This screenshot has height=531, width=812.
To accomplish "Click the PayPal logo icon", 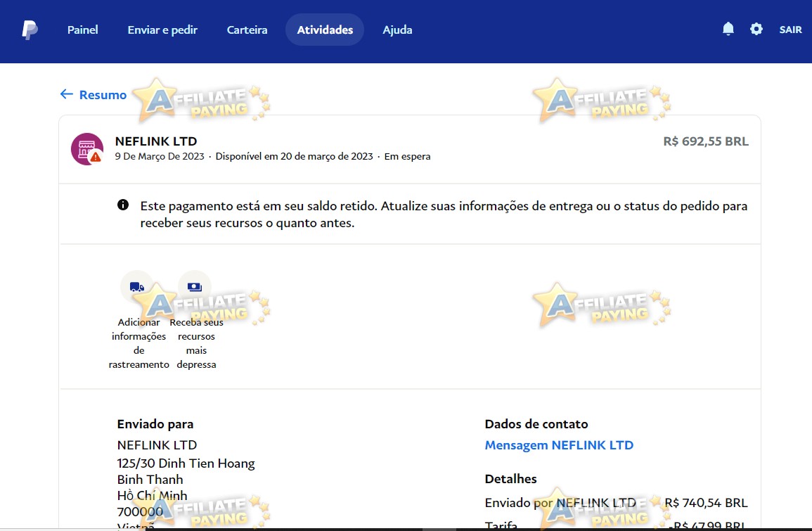I will [30, 30].
